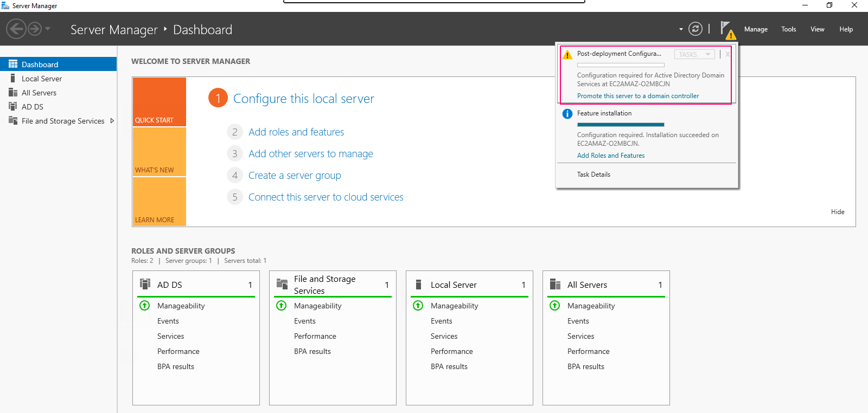Open the AD DS tile title
This screenshot has width=868, height=413.
(x=170, y=285)
